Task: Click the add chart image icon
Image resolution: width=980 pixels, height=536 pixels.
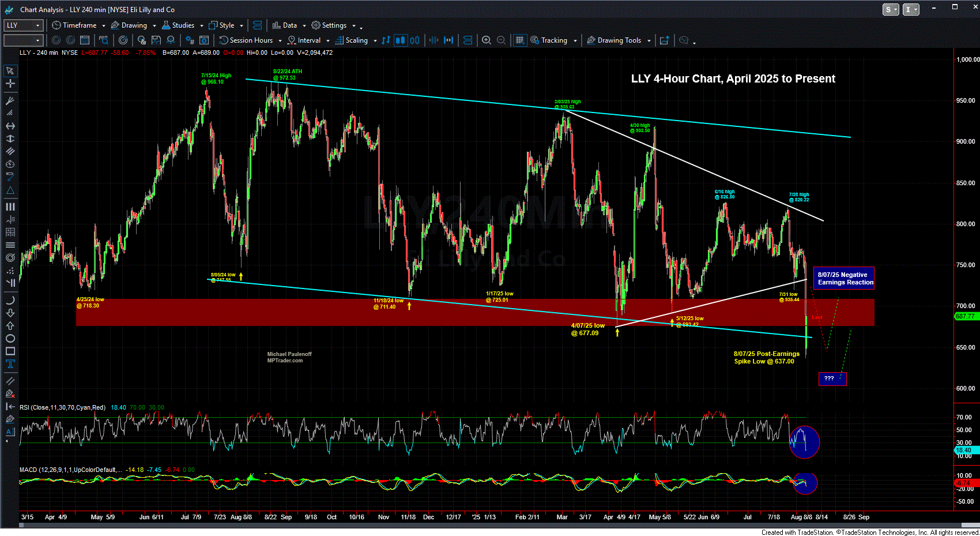Action: pos(664,40)
